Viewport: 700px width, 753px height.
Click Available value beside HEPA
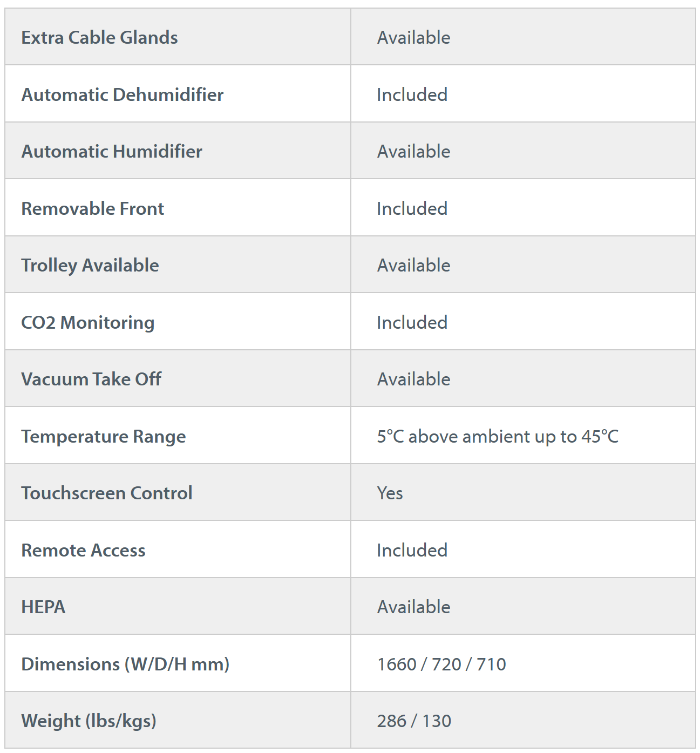pos(414,607)
